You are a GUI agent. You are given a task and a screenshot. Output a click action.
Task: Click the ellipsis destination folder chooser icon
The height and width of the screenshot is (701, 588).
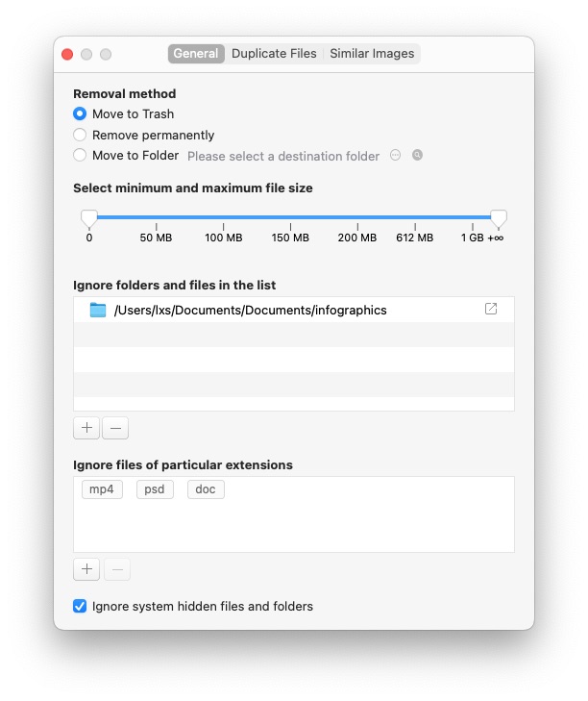pyautogui.click(x=395, y=156)
